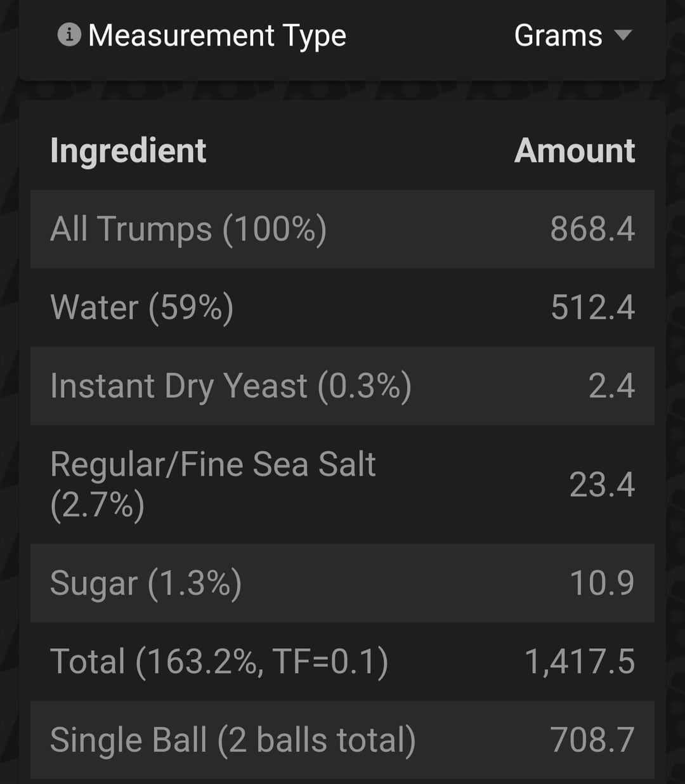Select the All Trumps (100%) row
This screenshot has height=784, width=685.
coord(188,229)
